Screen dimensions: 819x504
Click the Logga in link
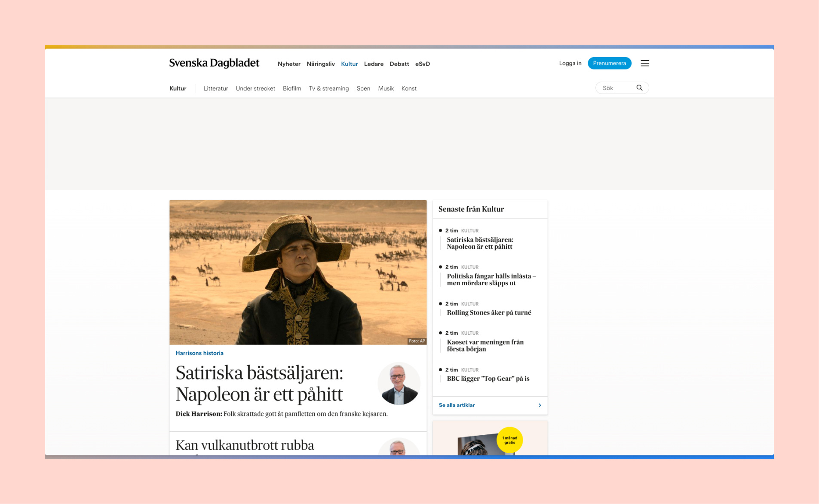570,63
